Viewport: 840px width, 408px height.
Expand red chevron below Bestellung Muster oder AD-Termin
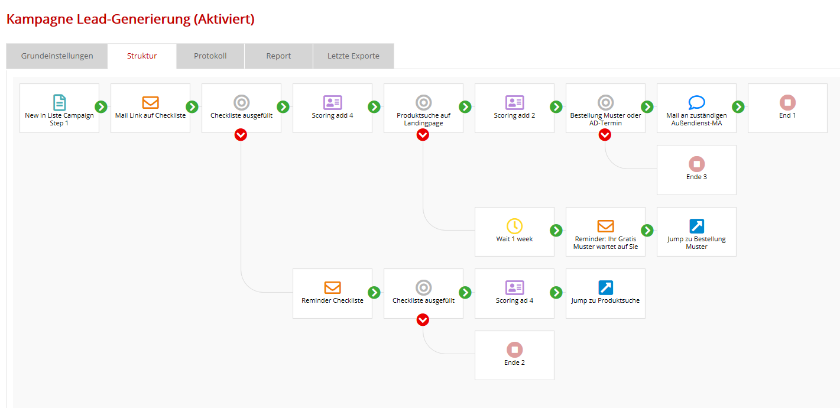coord(605,136)
